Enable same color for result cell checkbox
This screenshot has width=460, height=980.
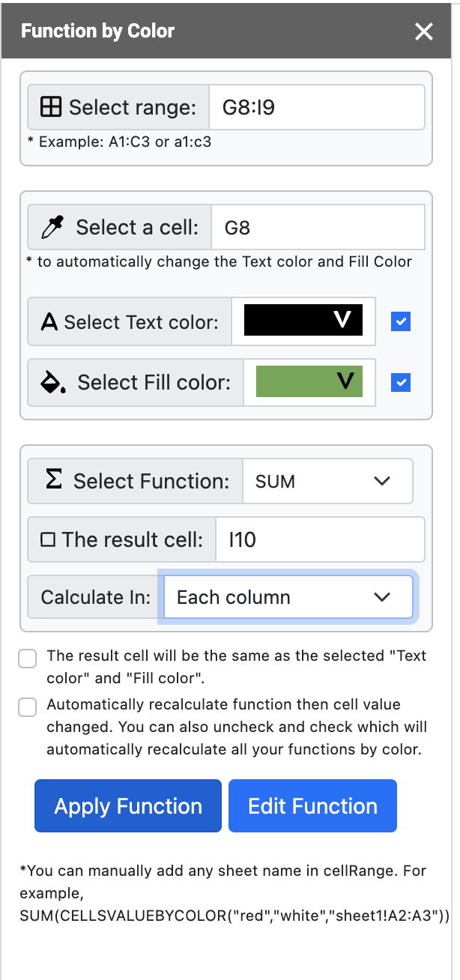(27, 658)
